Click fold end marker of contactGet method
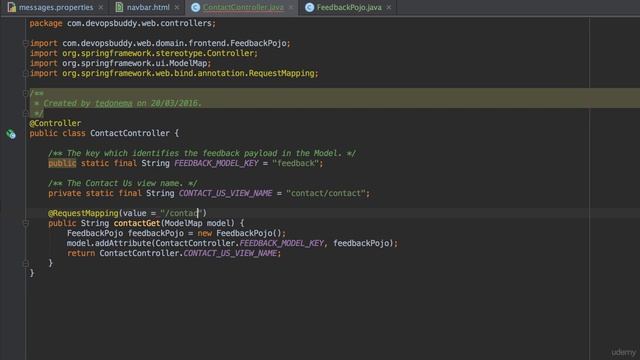This screenshot has width=640, height=360. point(25,263)
